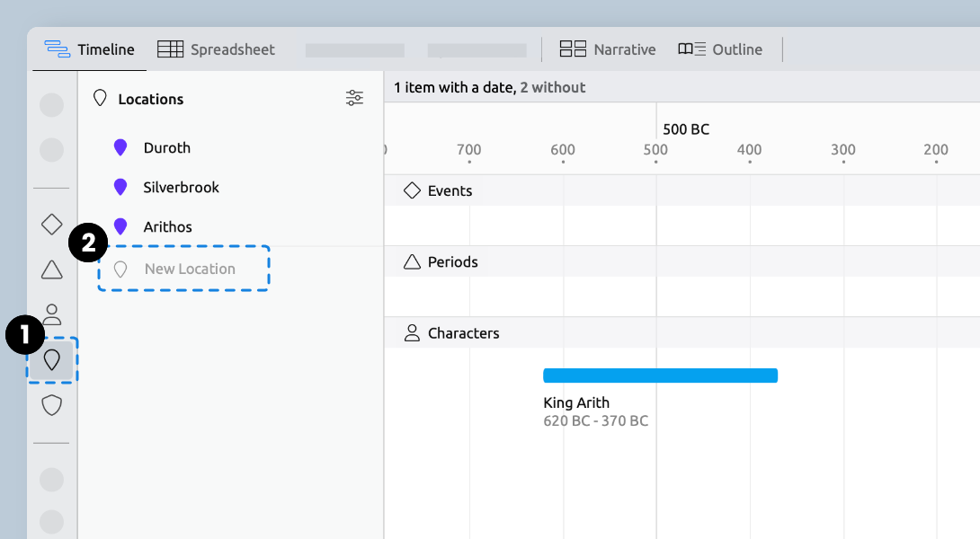Click the Events row diamond icon
The width and height of the screenshot is (980, 539).
click(412, 190)
